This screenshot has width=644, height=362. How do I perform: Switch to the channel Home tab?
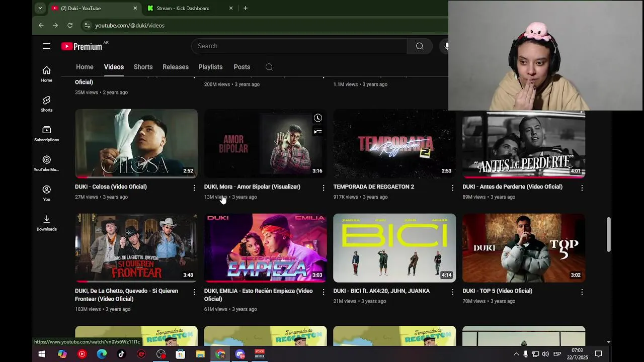click(x=85, y=67)
